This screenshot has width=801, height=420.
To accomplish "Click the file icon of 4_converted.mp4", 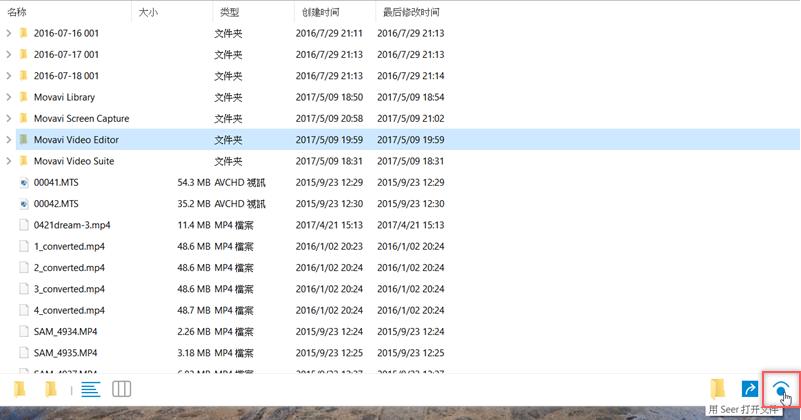I will click(x=23, y=310).
